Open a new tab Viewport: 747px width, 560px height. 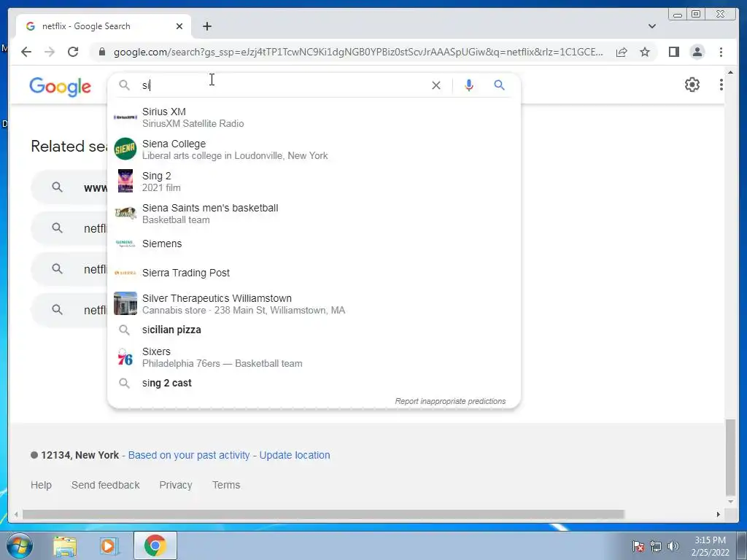click(x=206, y=26)
